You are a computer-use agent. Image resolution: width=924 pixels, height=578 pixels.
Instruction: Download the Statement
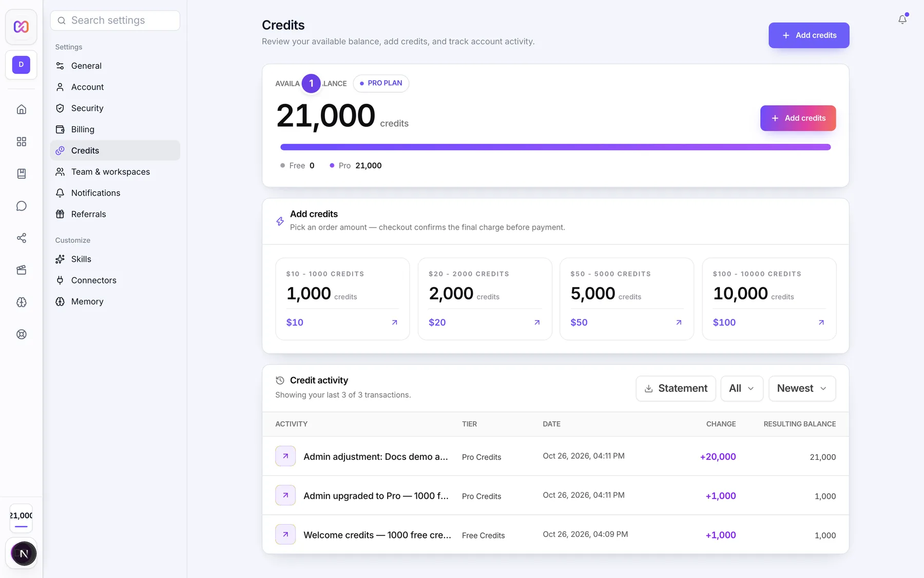click(676, 388)
